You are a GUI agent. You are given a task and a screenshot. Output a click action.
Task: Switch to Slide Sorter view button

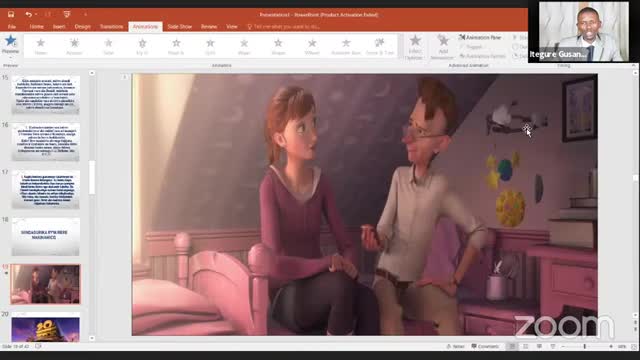tap(526, 346)
